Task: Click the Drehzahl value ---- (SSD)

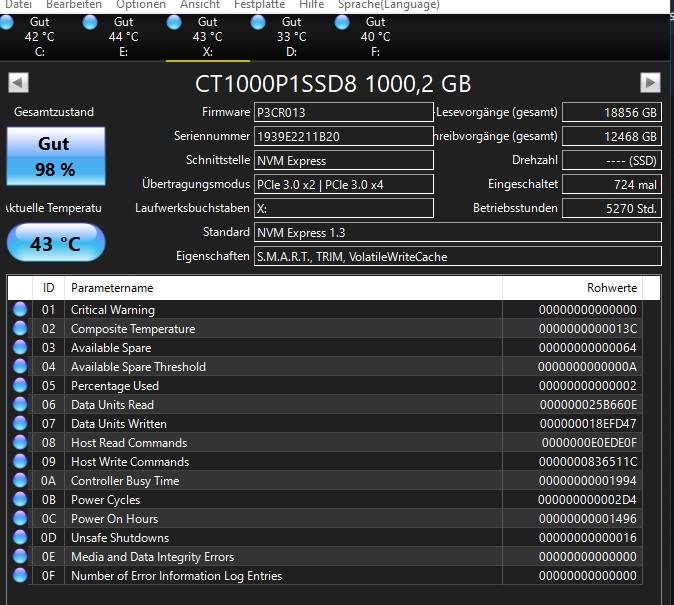Action: pos(612,160)
